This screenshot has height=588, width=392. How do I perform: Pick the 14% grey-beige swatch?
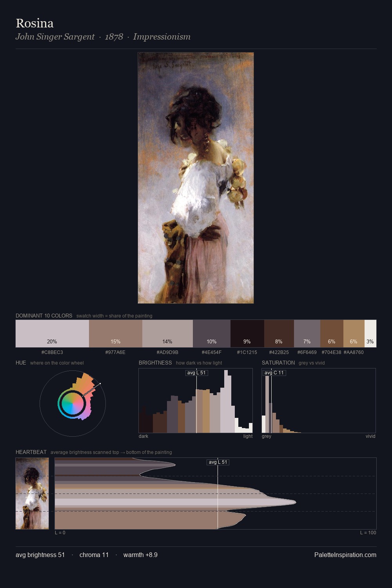point(167,334)
